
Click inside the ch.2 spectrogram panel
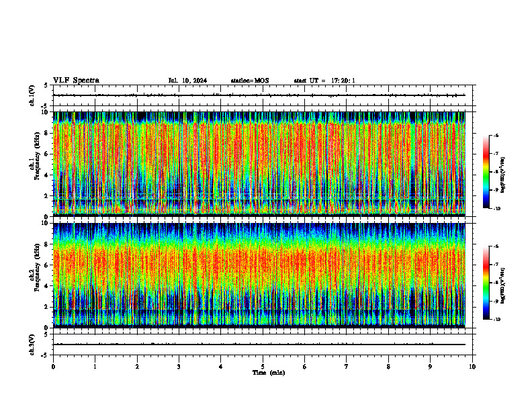click(259, 275)
